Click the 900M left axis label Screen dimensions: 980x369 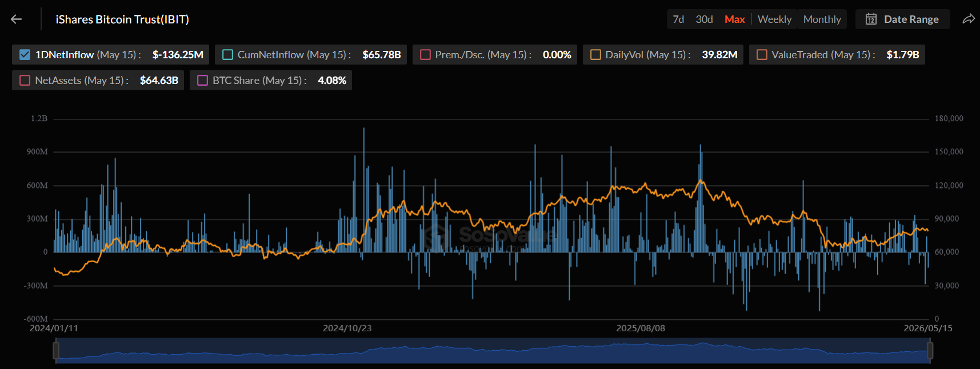[x=37, y=152]
